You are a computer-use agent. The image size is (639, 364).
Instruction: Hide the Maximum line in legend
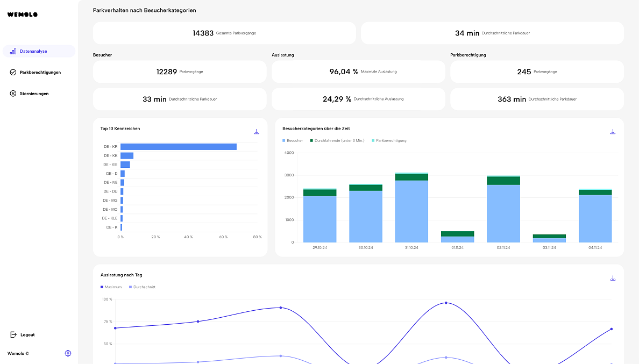point(111,287)
